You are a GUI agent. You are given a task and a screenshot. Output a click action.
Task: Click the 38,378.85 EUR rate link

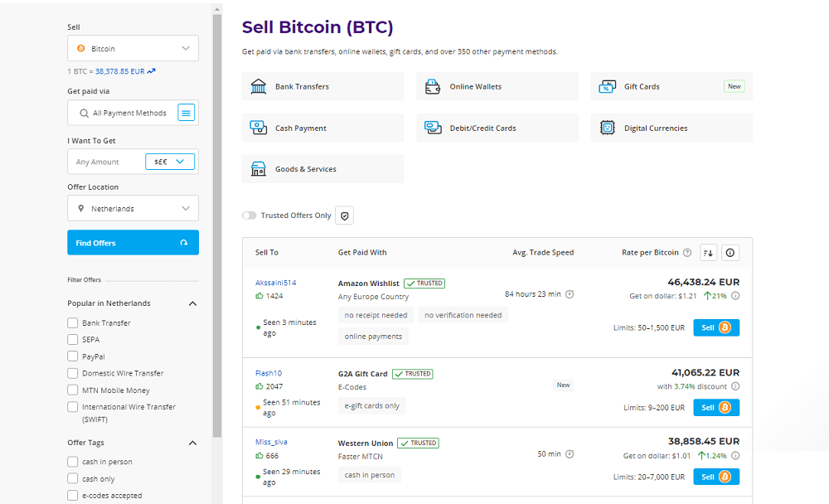point(120,70)
